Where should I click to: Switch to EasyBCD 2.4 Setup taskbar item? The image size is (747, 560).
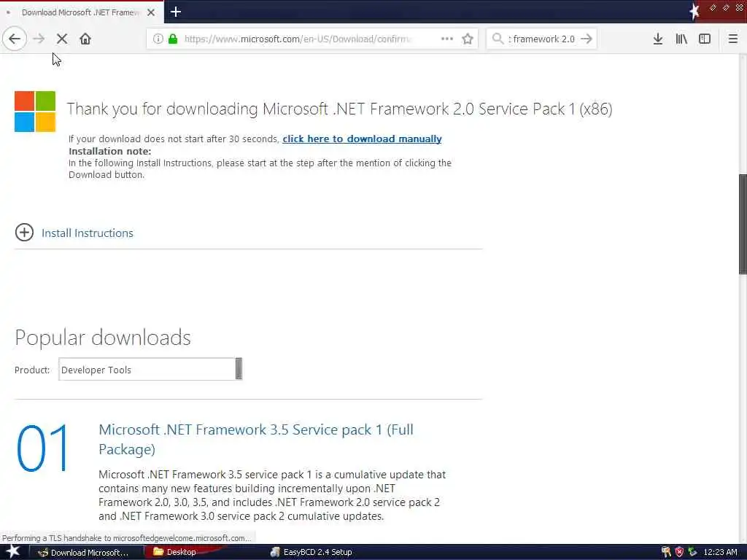(x=311, y=553)
